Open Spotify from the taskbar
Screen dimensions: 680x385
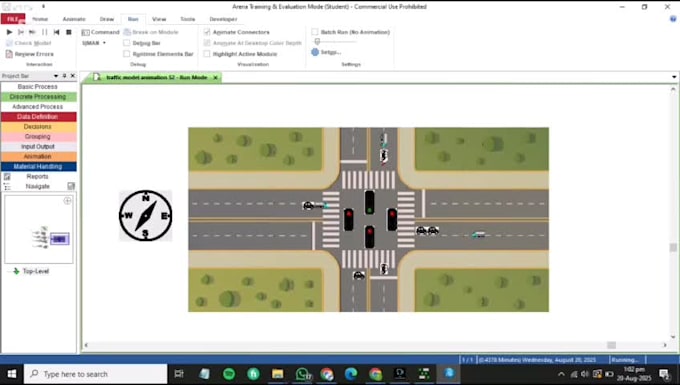(229, 374)
